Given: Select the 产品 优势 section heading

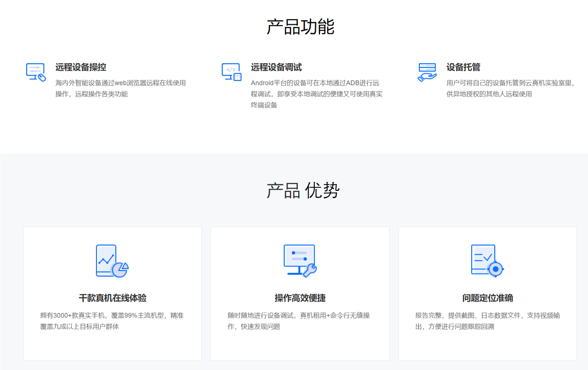Looking at the screenshot, I should [x=303, y=191].
